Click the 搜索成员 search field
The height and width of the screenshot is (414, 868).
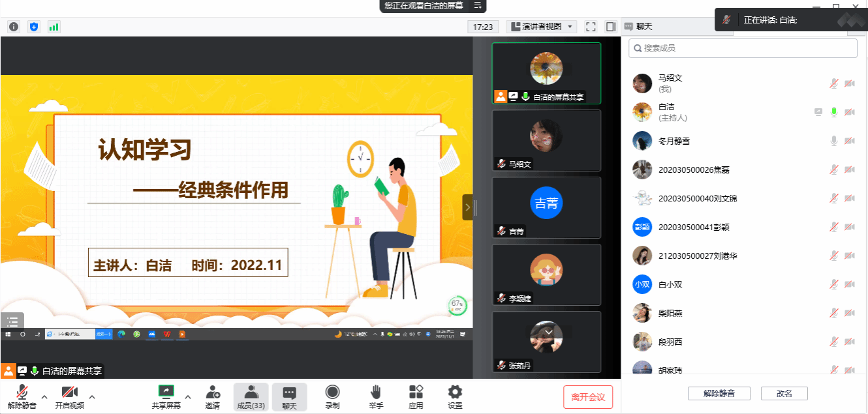tap(743, 48)
